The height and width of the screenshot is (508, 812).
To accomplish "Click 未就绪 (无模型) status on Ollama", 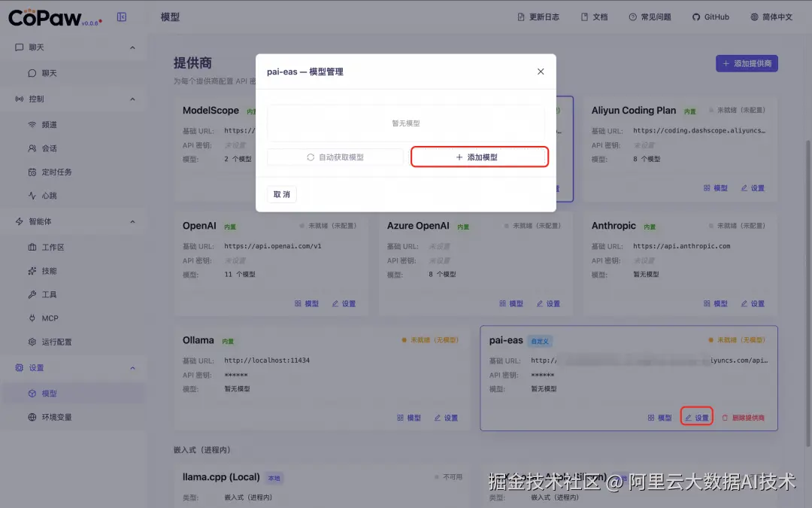I will click(x=430, y=340).
